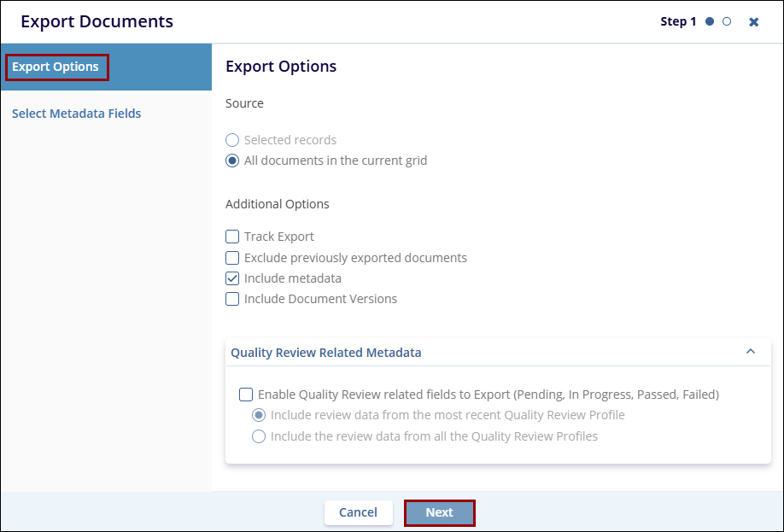Close the Export Documents dialog
This screenshot has width=784, height=532.
753,22
